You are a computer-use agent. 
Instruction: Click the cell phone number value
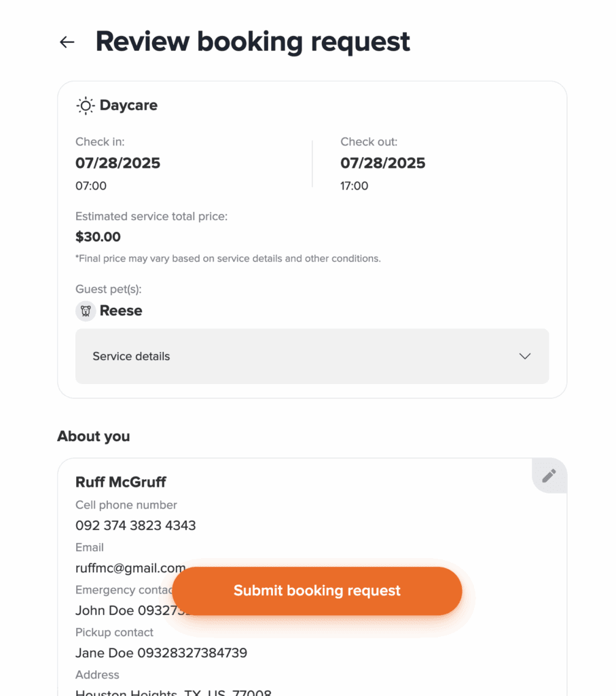135,525
